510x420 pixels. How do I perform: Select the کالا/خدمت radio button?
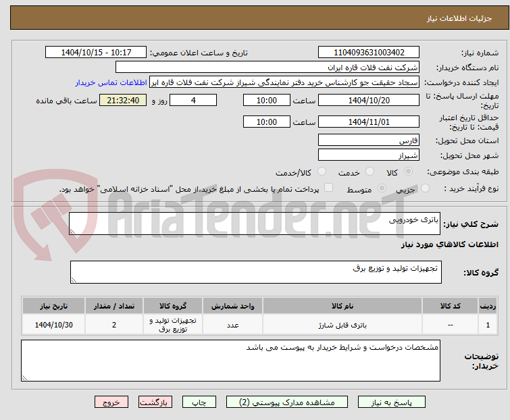coord(322,172)
